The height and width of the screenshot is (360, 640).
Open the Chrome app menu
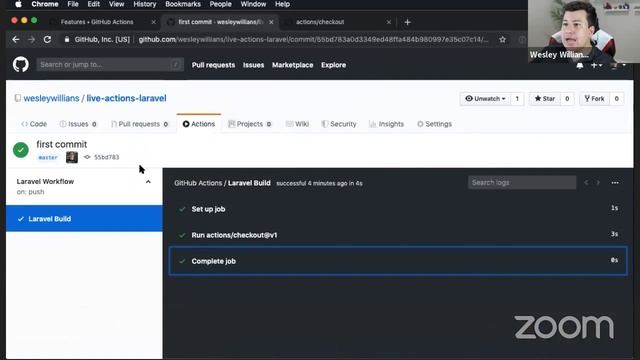[45, 4]
